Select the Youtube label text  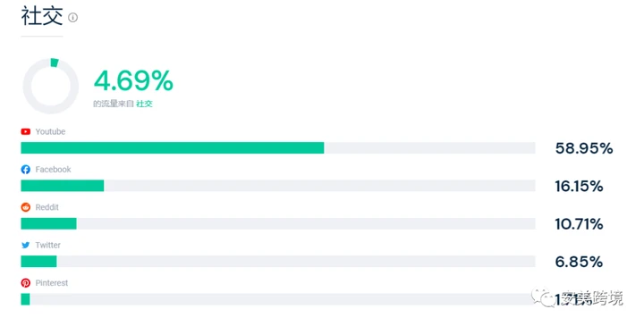[x=50, y=131]
